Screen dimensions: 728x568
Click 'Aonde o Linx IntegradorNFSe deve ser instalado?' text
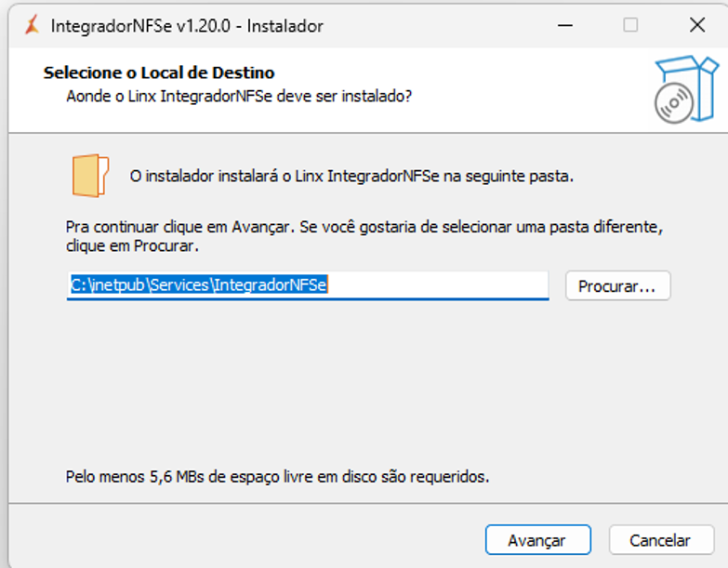239,97
